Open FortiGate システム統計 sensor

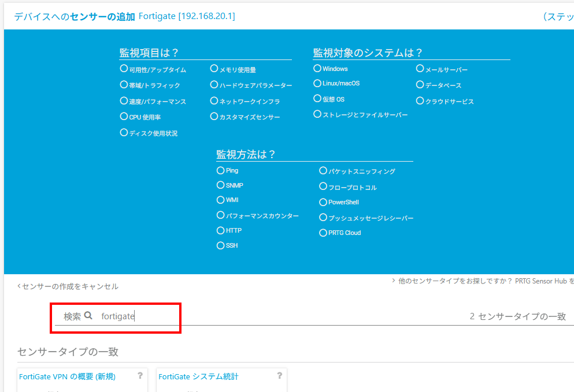tap(198, 376)
